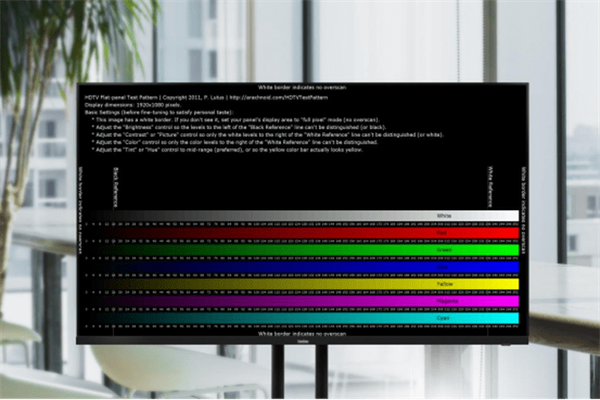This screenshot has width=600, height=400.
Task: Click the green gradient color bar
Action: point(300,249)
